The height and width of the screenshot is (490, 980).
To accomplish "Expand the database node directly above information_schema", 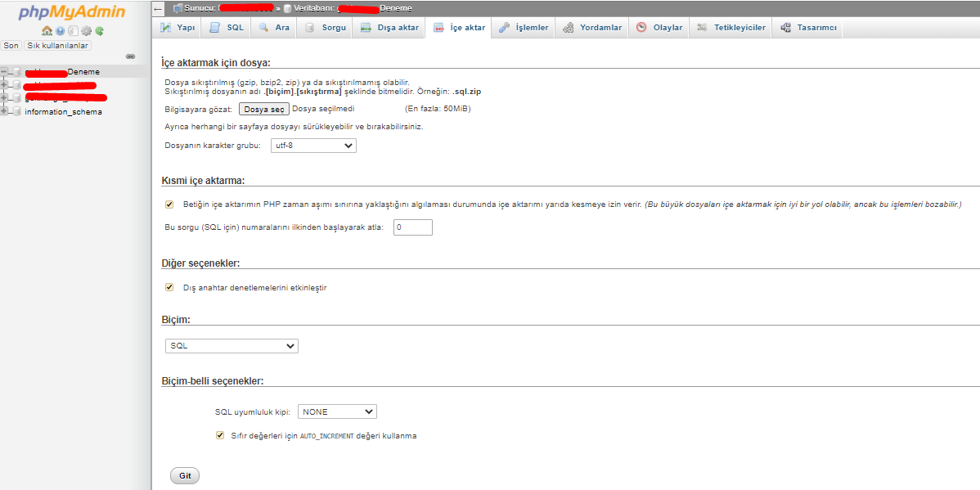I will [x=4, y=98].
